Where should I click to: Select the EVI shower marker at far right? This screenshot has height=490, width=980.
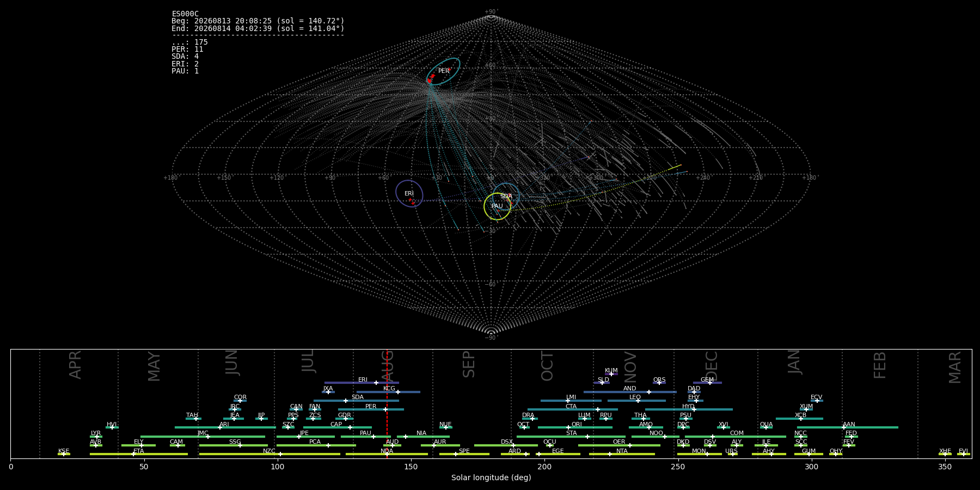pos(963,454)
